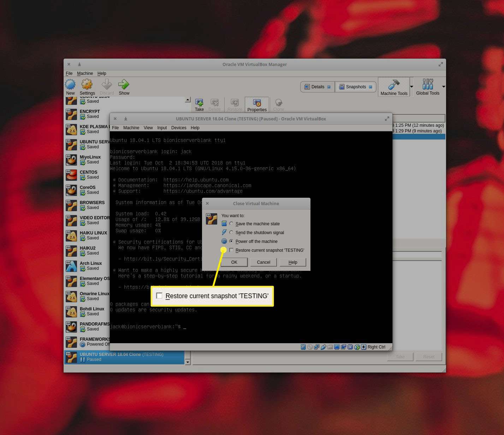Select snapshot row '12 minutes ago'
The image size is (504, 435).
(x=419, y=125)
